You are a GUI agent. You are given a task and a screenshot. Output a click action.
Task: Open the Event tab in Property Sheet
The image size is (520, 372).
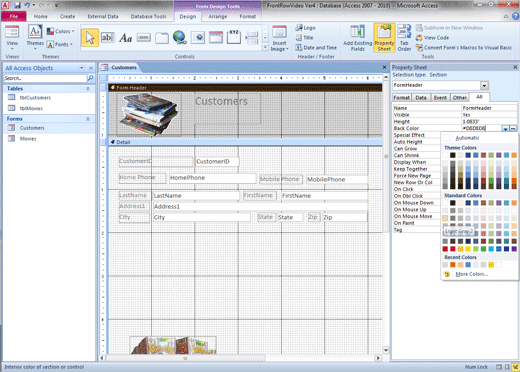(440, 98)
